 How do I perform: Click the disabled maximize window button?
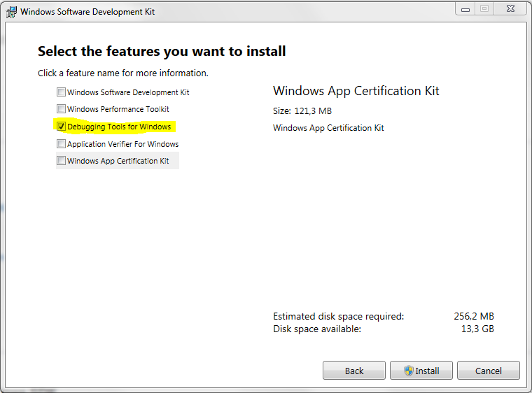484,9
